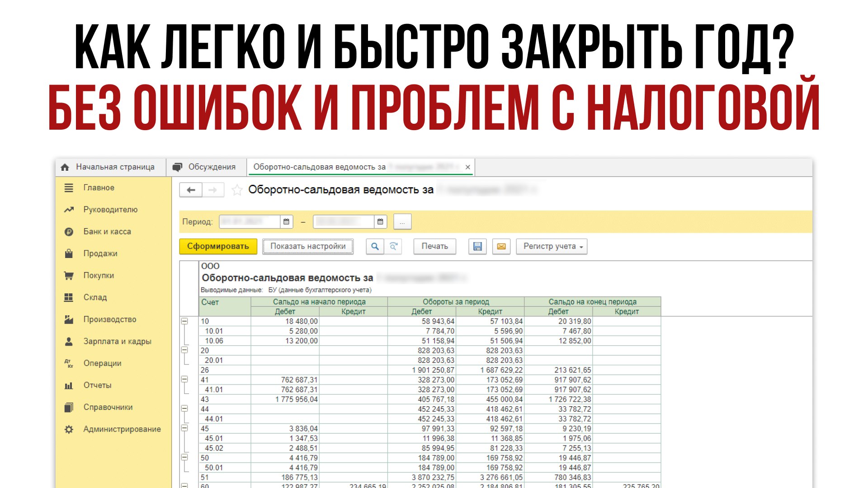The height and width of the screenshot is (488, 868).
Task: Click the factory icon for Производство
Action: tap(69, 319)
